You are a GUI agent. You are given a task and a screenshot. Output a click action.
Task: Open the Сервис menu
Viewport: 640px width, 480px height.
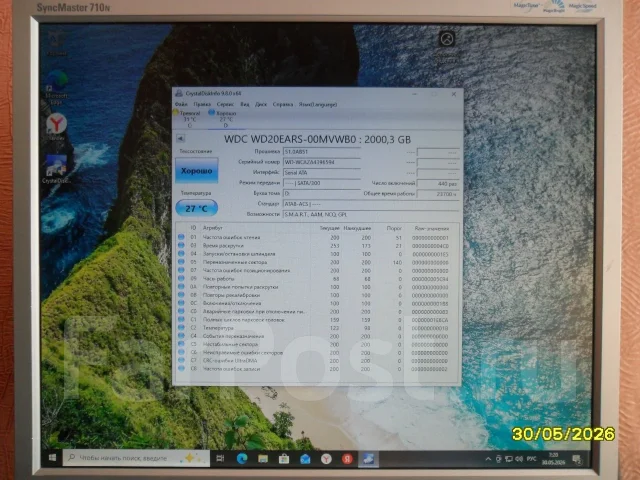[225, 104]
